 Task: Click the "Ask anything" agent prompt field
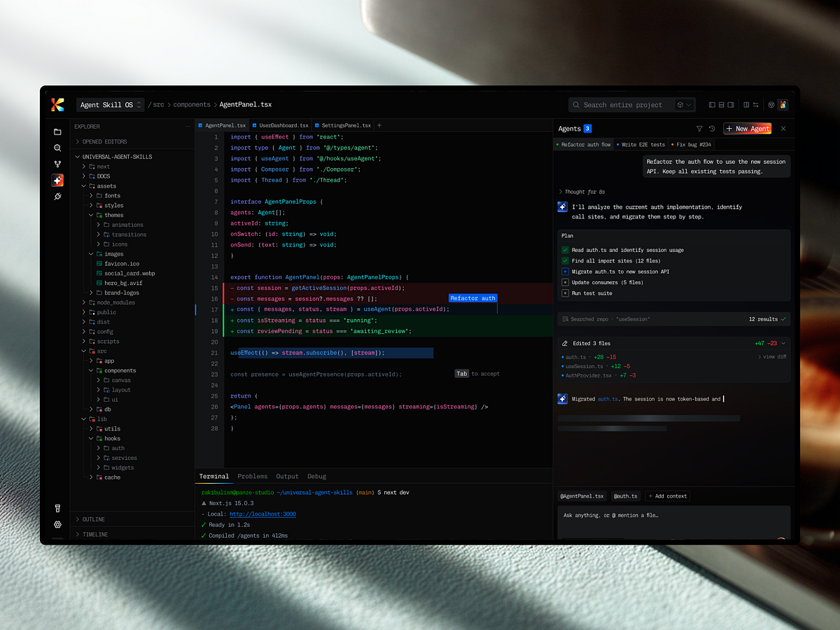point(674,521)
